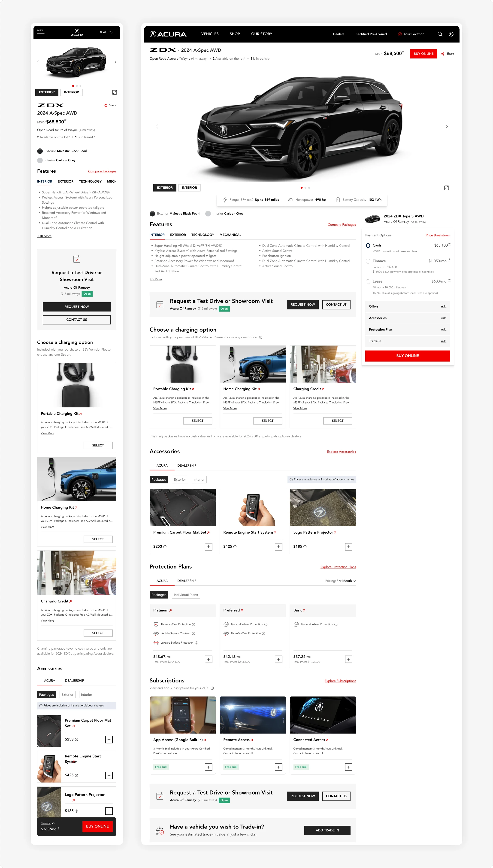
Task: Toggle Exterior view in desktop gallery
Action: 165,188
